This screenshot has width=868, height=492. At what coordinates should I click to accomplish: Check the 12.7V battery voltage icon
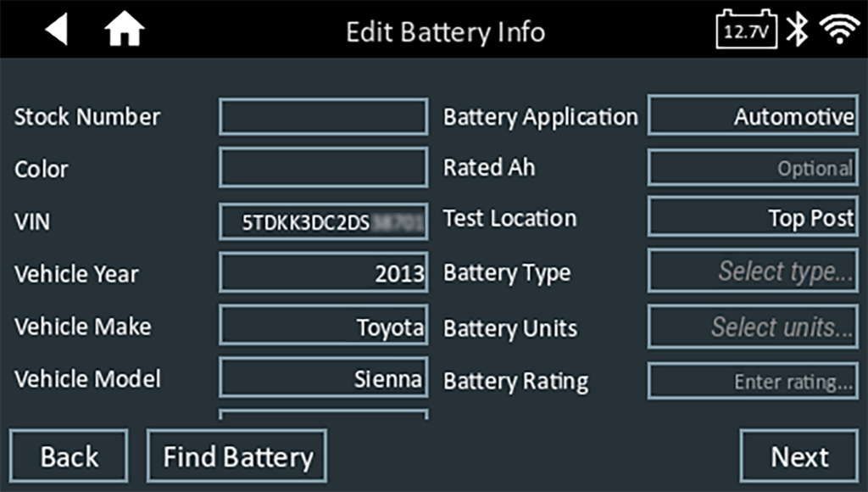(746, 31)
